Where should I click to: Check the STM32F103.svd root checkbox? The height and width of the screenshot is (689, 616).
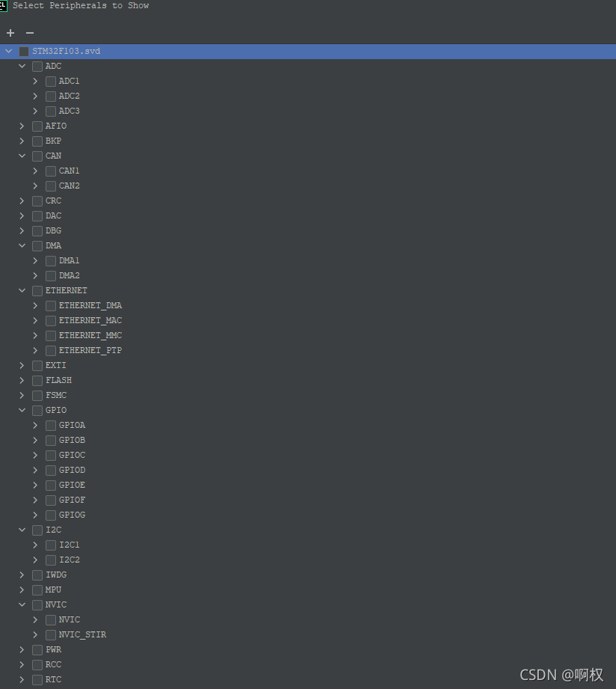pyautogui.click(x=24, y=52)
